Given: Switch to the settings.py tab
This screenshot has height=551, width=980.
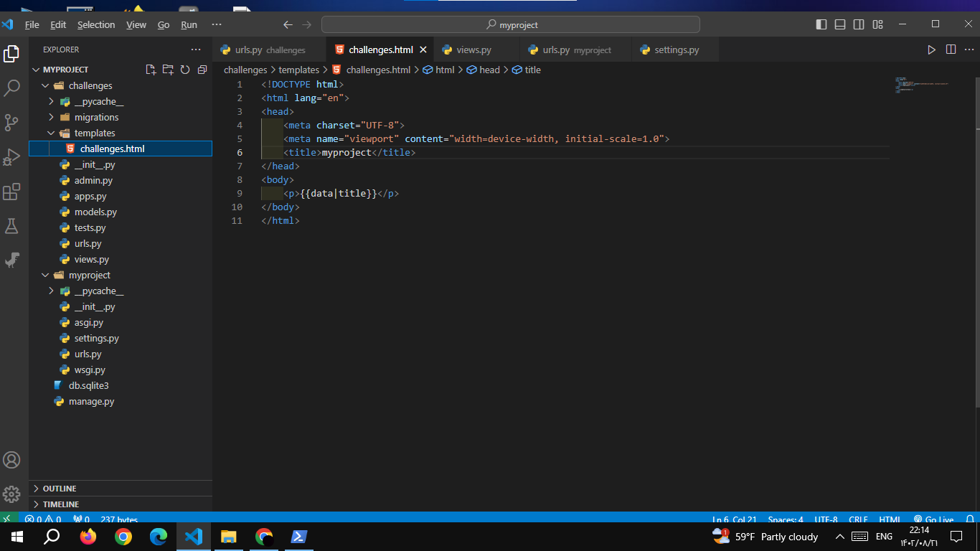Looking at the screenshot, I should pos(676,50).
